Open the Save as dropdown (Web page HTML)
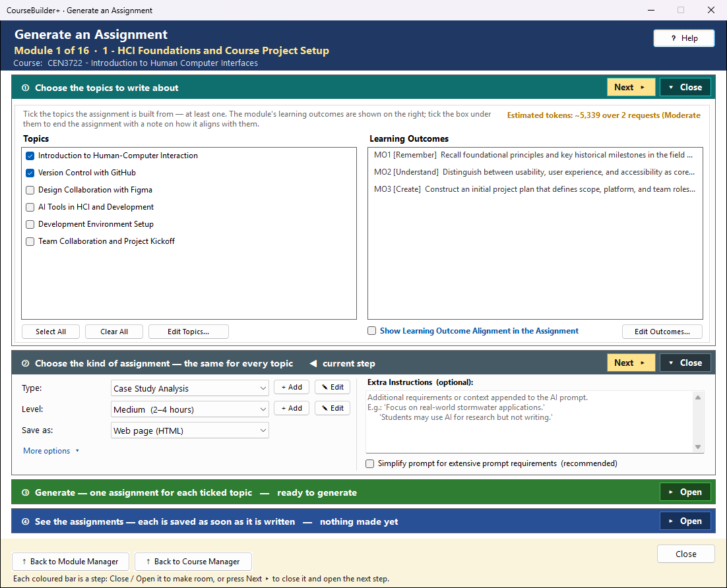The image size is (727, 588). click(189, 430)
